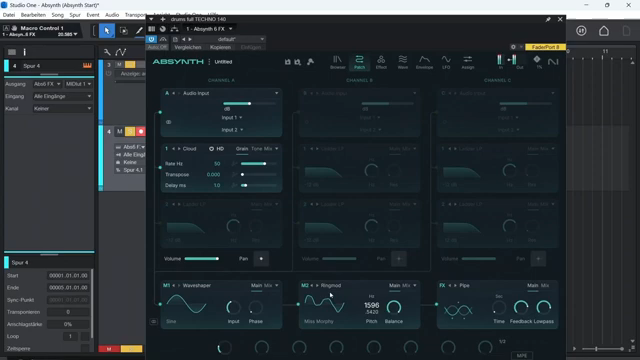Mute track 4 in the track list

point(120,131)
